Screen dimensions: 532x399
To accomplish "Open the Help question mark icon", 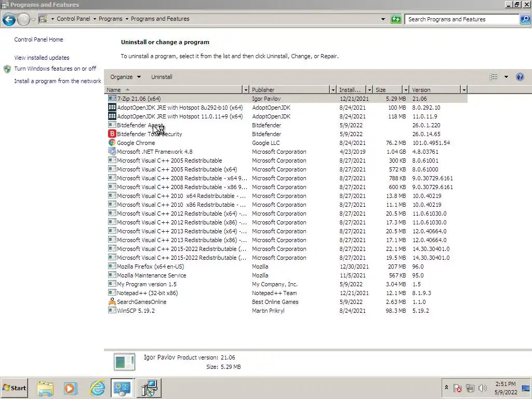I will point(520,77).
